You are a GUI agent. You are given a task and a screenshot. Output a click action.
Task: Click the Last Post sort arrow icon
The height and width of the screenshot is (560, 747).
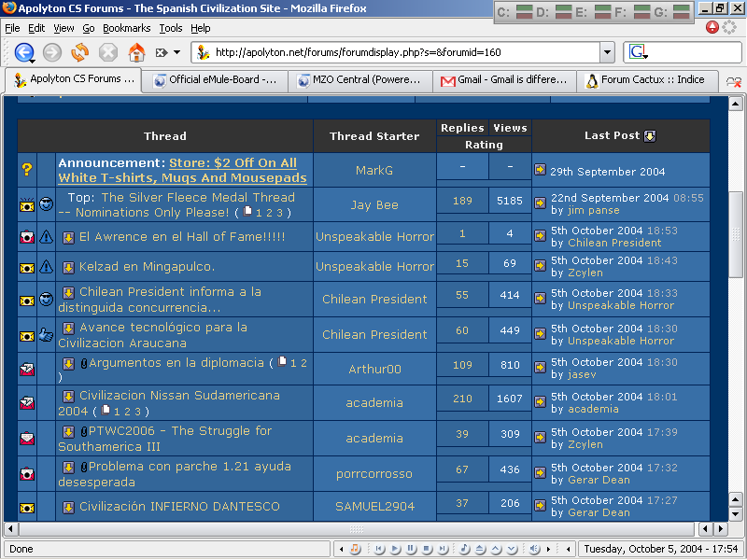[650, 136]
